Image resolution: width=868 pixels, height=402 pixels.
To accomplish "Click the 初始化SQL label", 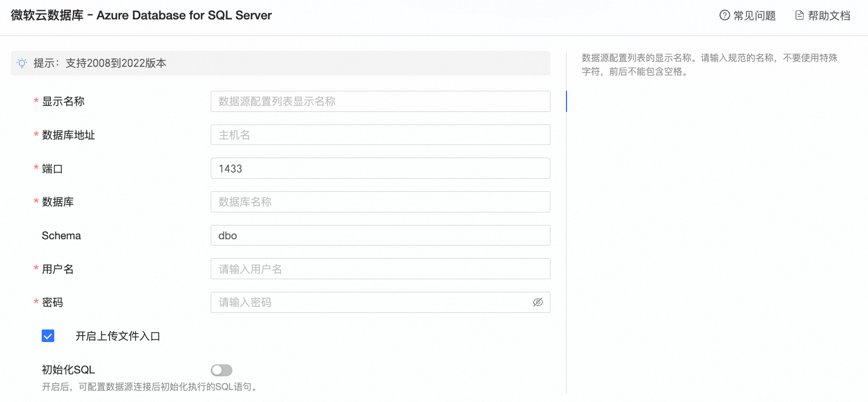I will tap(69, 370).
